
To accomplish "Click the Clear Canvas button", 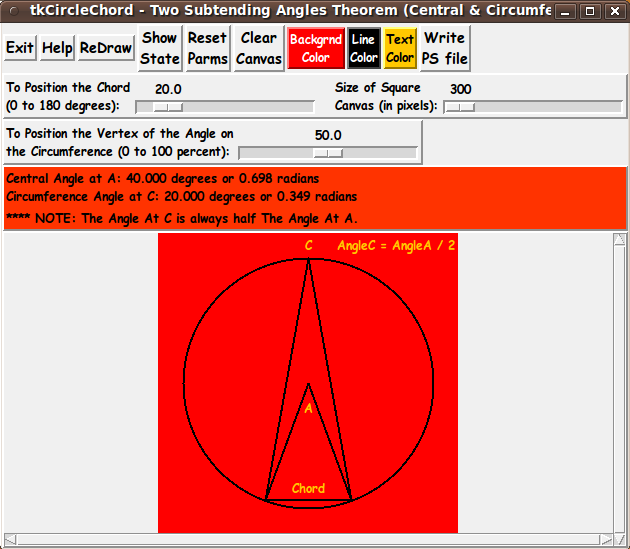I will (x=259, y=48).
